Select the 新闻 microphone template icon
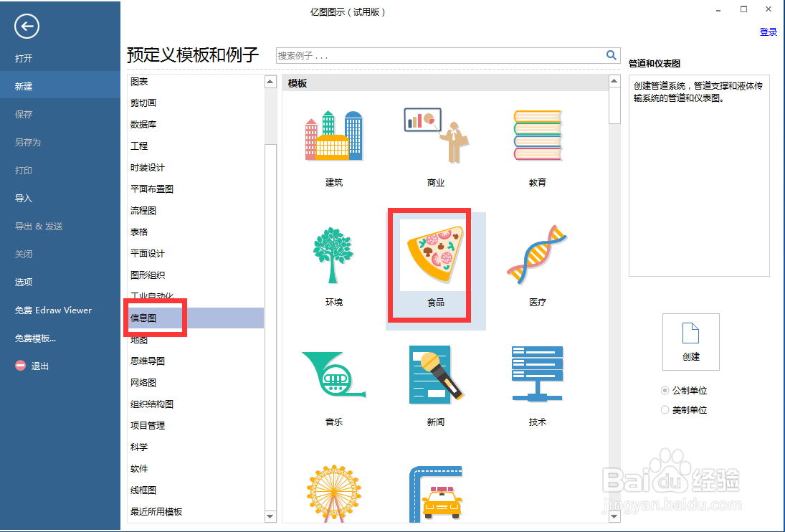The width and height of the screenshot is (785, 532). [x=436, y=374]
